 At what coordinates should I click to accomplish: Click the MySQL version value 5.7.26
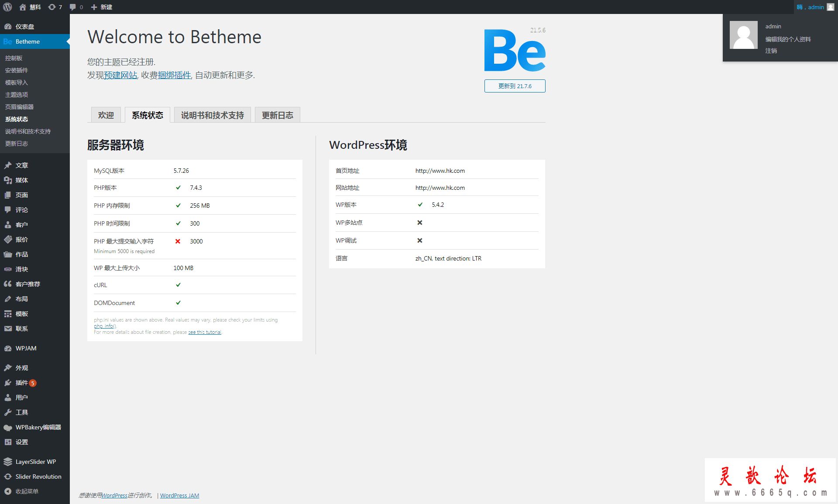(x=181, y=171)
